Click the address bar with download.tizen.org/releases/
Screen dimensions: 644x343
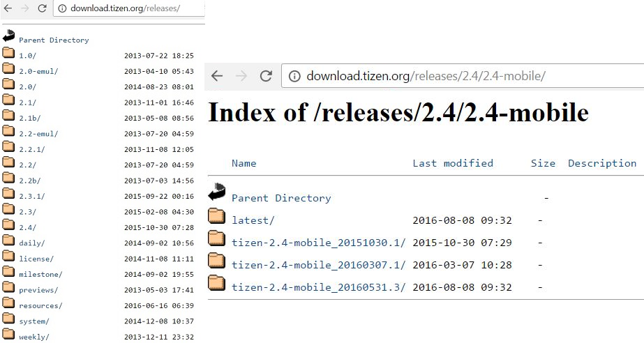pos(129,8)
